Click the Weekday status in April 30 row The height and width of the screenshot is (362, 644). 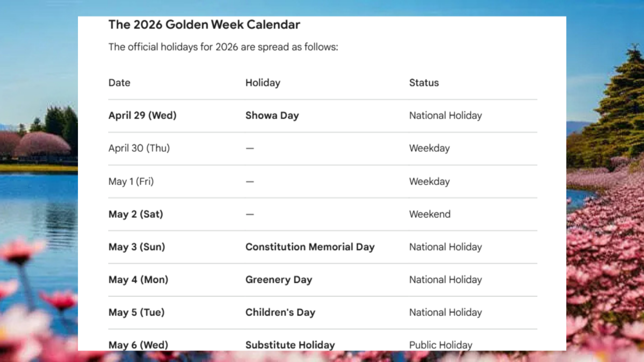(x=429, y=148)
